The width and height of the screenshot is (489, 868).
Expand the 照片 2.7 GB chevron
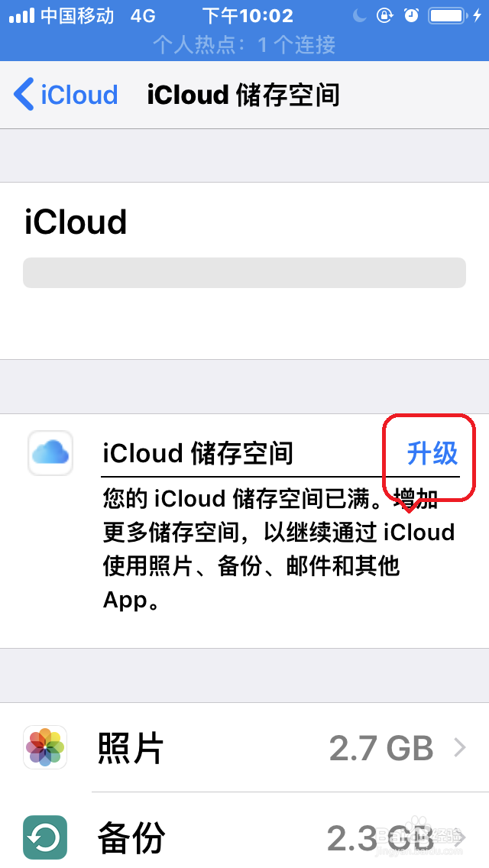[460, 748]
